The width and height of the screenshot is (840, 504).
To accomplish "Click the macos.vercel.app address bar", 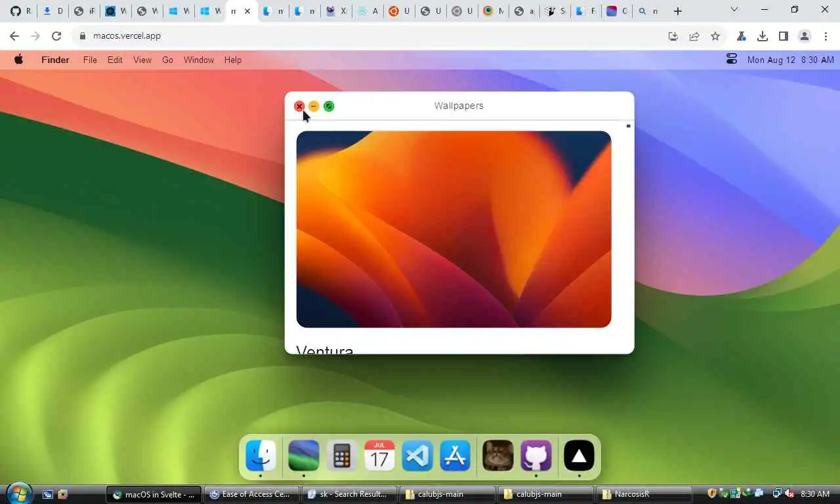I will point(367,36).
